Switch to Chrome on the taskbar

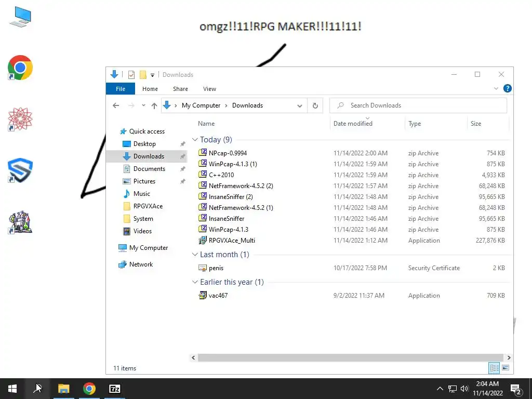coord(89,389)
